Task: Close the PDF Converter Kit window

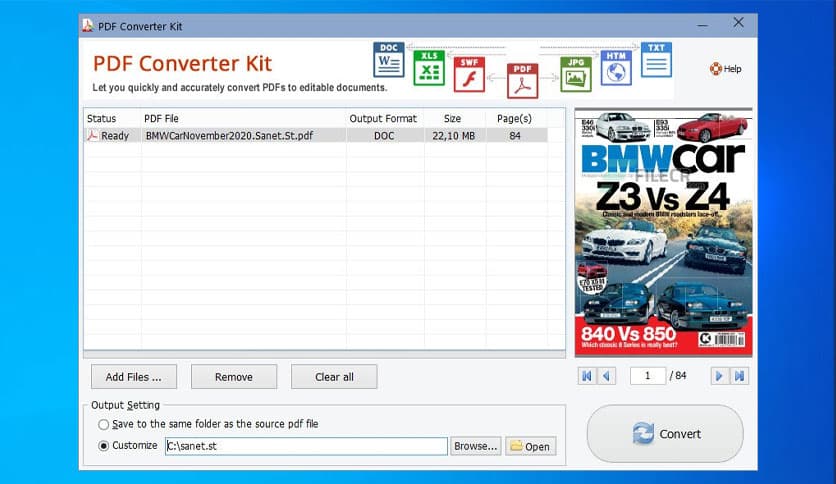Action: pos(738,22)
